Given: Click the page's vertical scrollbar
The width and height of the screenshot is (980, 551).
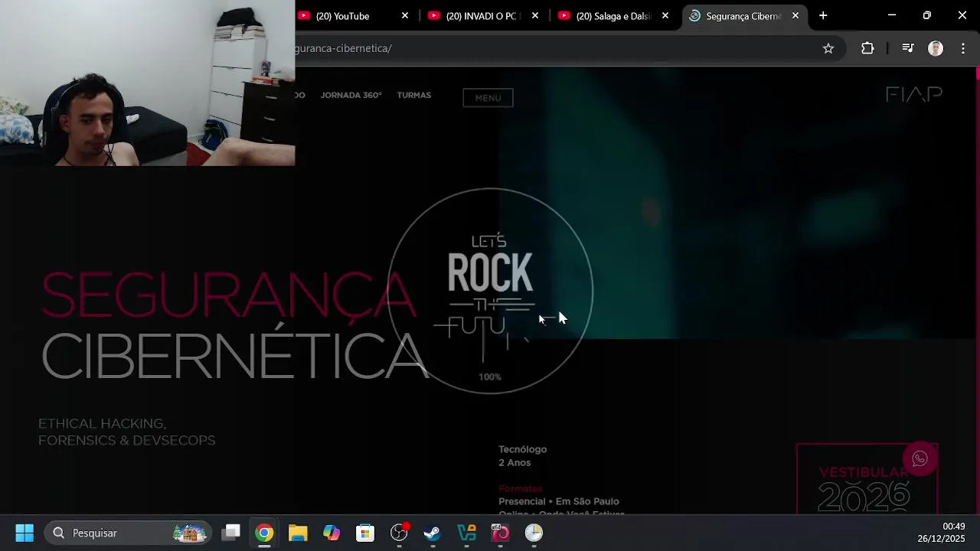Looking at the screenshot, I should pyautogui.click(x=977, y=291).
